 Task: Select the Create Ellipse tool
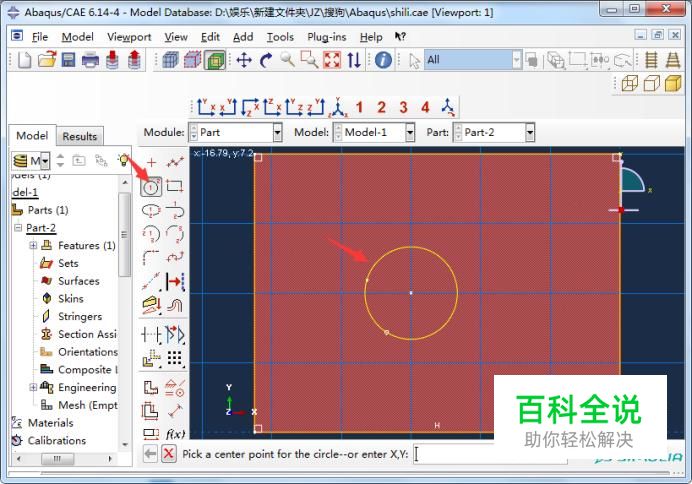(x=151, y=210)
